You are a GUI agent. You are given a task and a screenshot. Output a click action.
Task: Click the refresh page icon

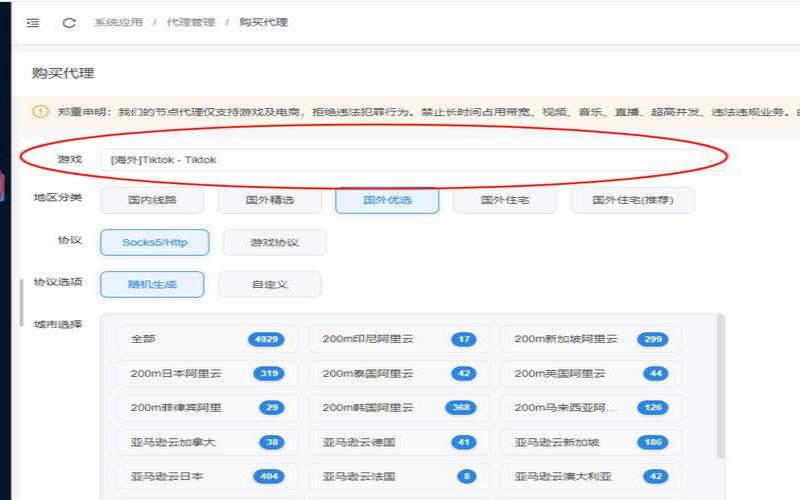[x=69, y=22]
